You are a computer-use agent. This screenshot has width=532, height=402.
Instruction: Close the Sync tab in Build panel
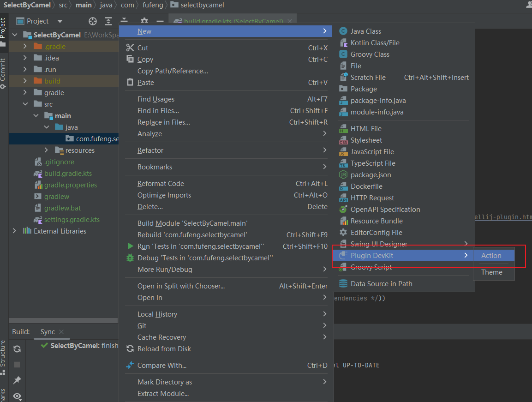(x=61, y=332)
